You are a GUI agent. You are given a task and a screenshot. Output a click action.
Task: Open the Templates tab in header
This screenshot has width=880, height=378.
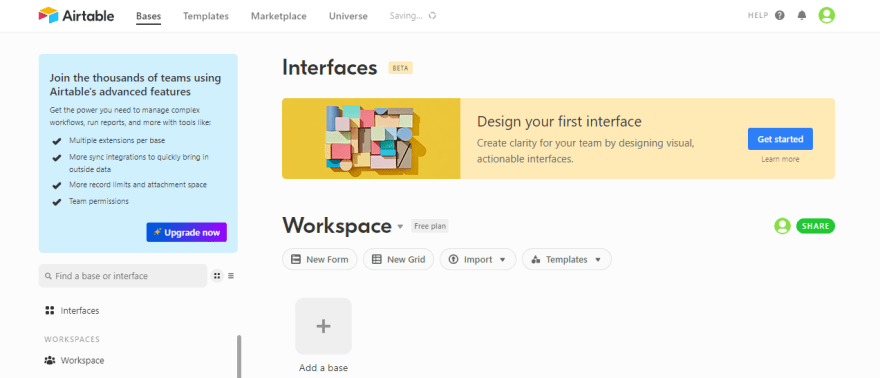206,16
